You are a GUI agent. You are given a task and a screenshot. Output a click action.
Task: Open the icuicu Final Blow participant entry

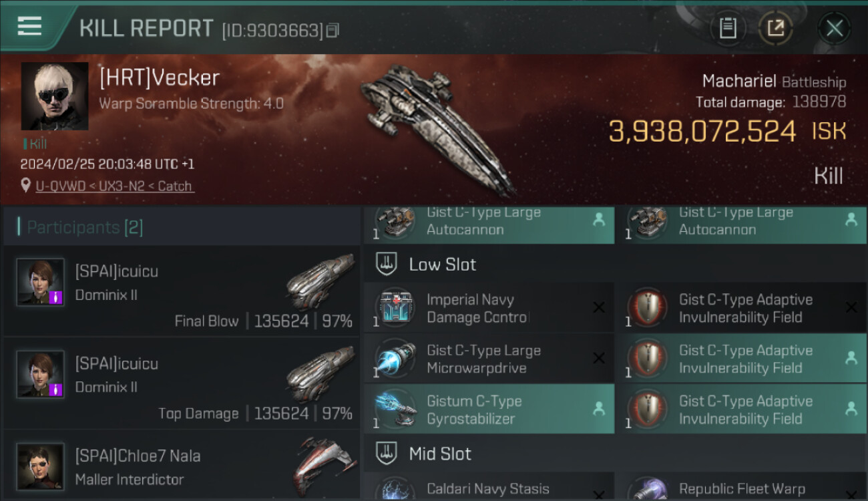pos(182,291)
